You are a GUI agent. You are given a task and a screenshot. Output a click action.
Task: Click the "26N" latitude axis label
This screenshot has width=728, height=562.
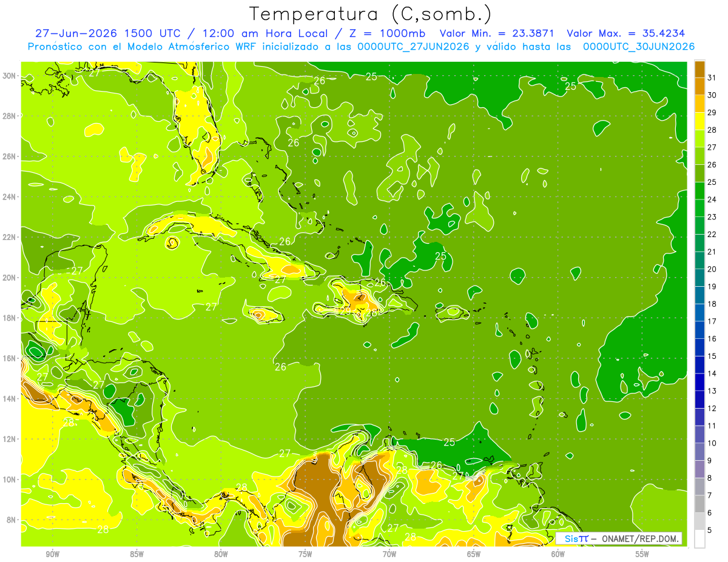coord(10,156)
